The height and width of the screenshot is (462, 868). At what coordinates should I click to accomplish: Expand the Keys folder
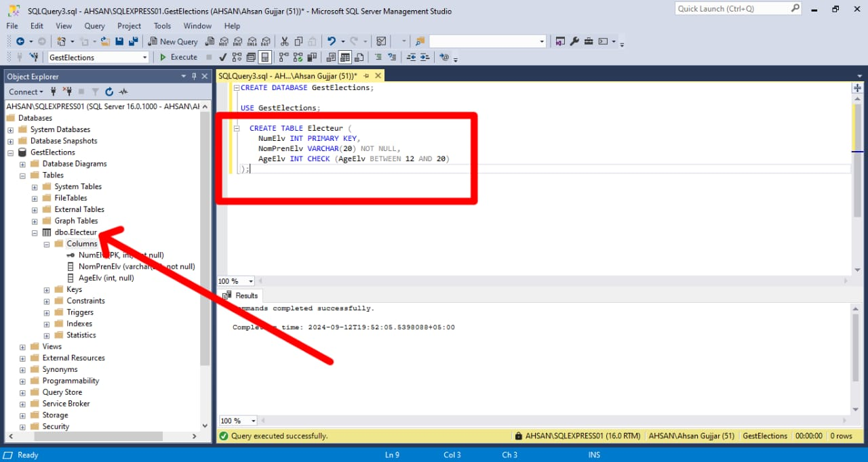pos(47,289)
